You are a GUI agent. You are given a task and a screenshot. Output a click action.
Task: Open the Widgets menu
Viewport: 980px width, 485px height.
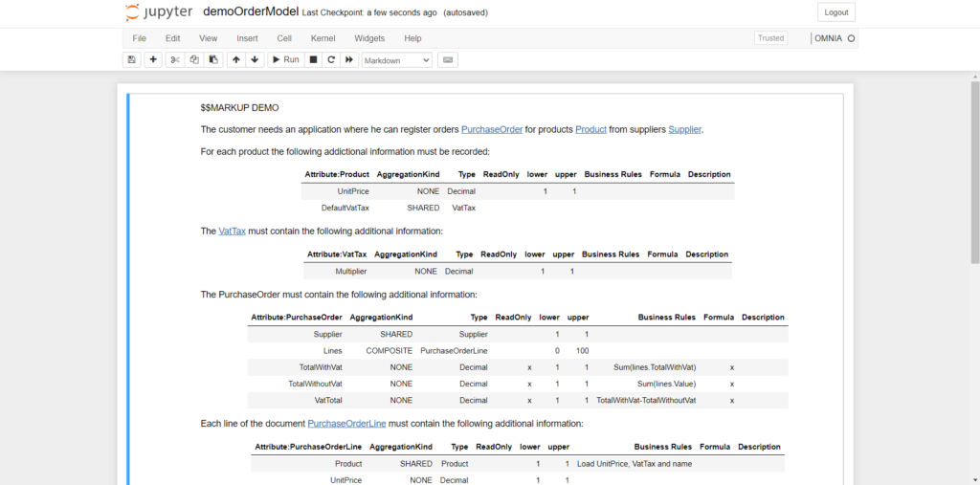pos(369,38)
